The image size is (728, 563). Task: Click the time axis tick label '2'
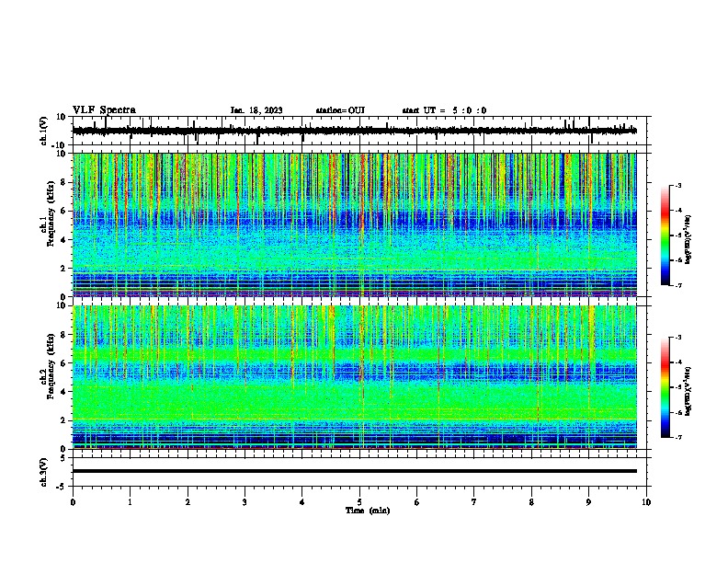pyautogui.click(x=188, y=502)
